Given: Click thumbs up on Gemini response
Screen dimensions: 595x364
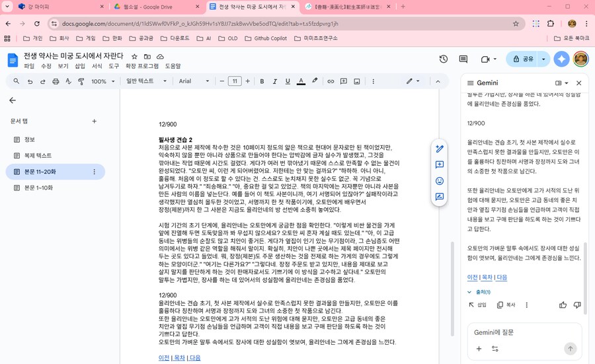Looking at the screenshot, I should coord(563,305).
